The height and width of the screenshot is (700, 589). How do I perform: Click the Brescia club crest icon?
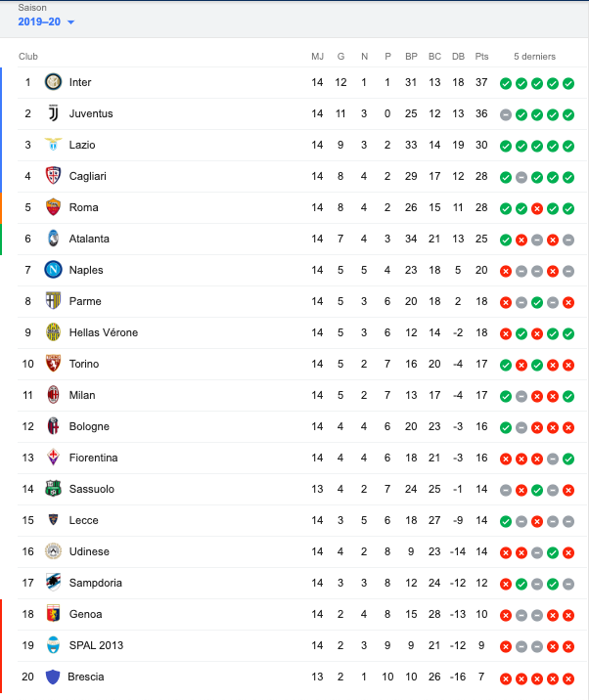(54, 677)
